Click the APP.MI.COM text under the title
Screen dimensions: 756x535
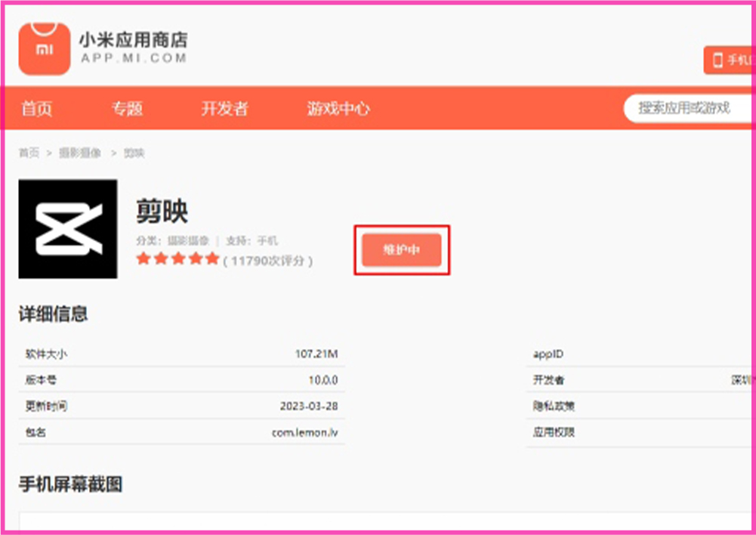click(x=134, y=59)
